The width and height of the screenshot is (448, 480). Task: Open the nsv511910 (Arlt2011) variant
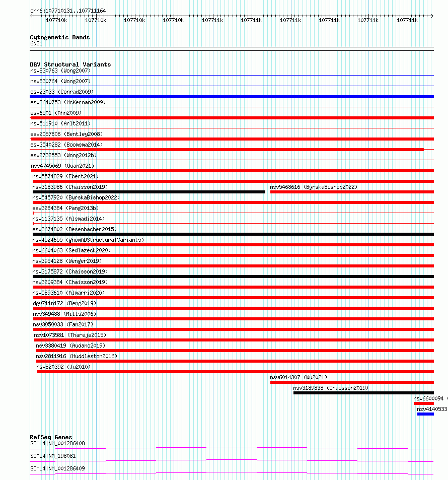tap(60, 123)
